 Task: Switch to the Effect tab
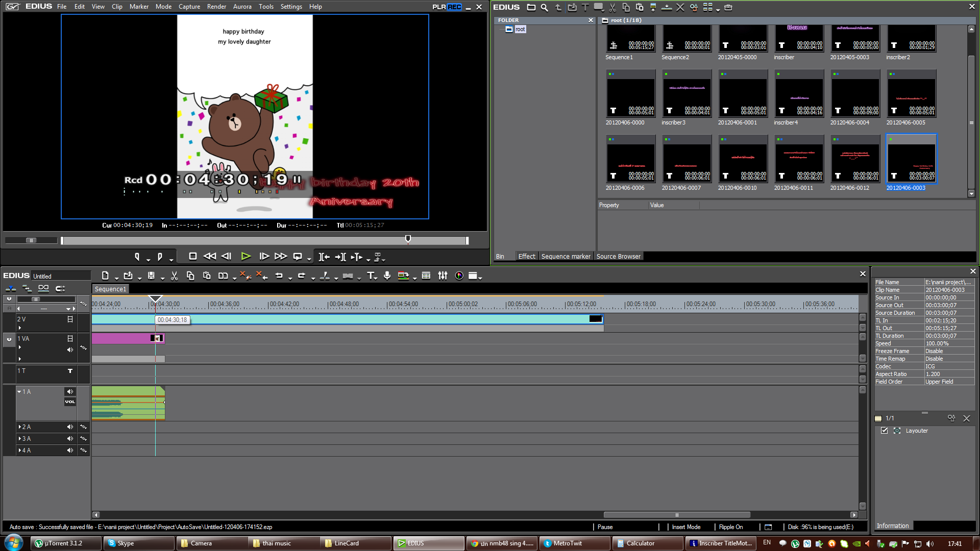(x=526, y=257)
